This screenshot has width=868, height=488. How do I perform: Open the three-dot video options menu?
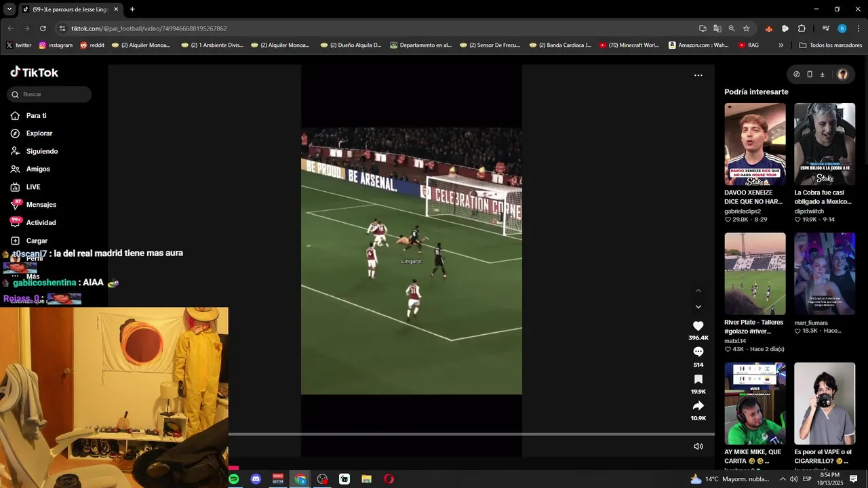698,75
